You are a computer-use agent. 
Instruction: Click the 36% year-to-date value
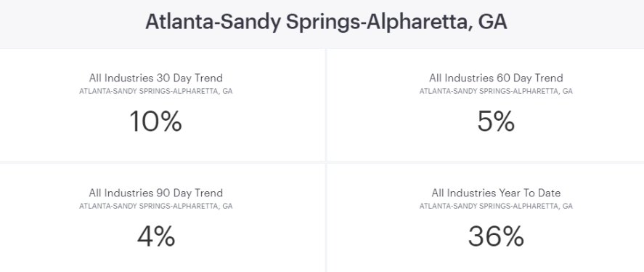496,236
